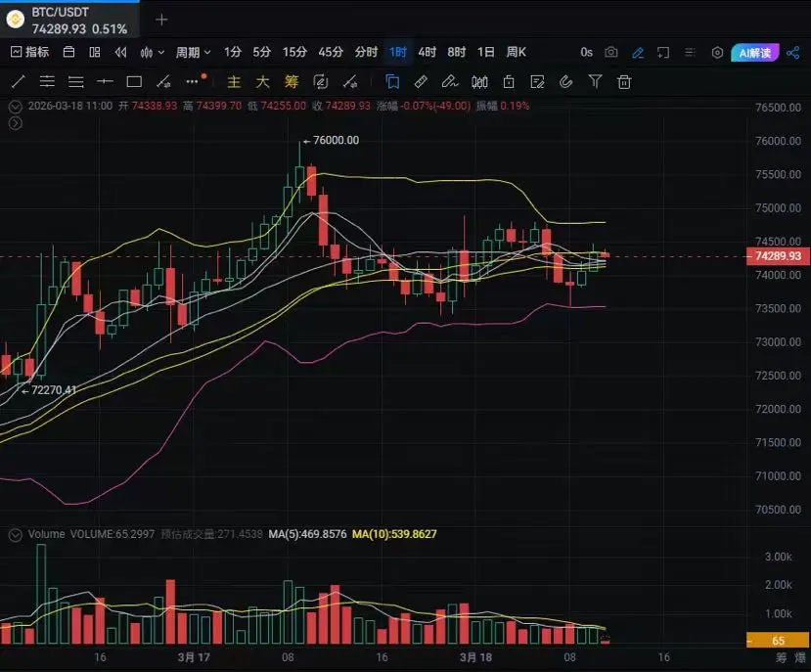Viewport: 811px width, 672px height.
Task: Click the 3月 18 date axis label
Action: (x=475, y=657)
